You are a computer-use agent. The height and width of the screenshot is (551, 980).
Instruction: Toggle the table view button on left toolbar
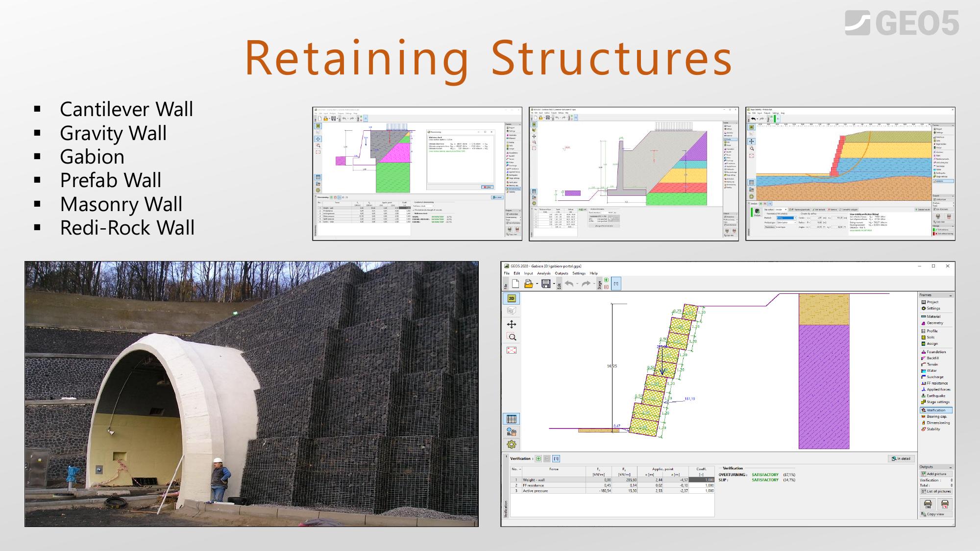[x=512, y=419]
